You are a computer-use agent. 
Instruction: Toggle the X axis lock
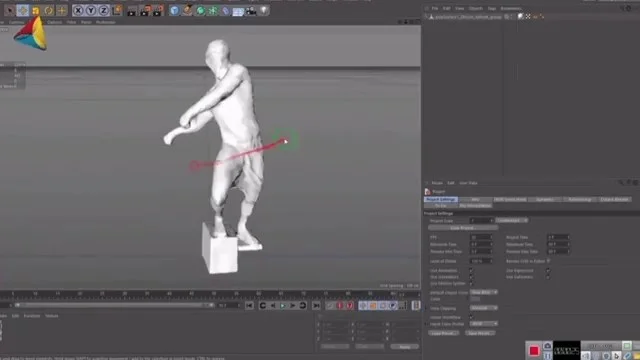(x=78, y=10)
